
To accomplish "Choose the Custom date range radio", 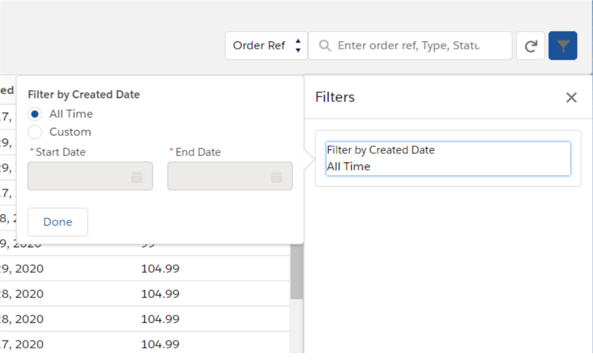I will pos(35,132).
